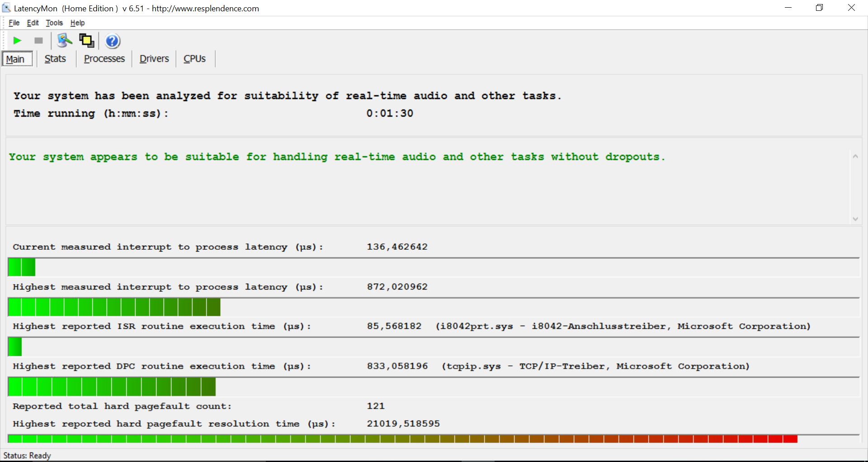Click the DPC routine execution time bar
The width and height of the screenshot is (868, 462).
tap(434, 387)
